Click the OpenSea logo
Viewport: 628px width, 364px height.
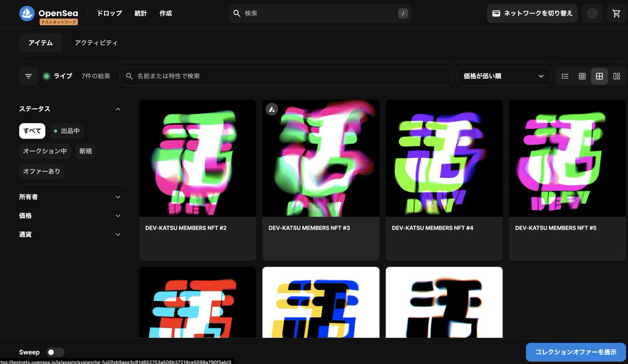click(x=48, y=13)
